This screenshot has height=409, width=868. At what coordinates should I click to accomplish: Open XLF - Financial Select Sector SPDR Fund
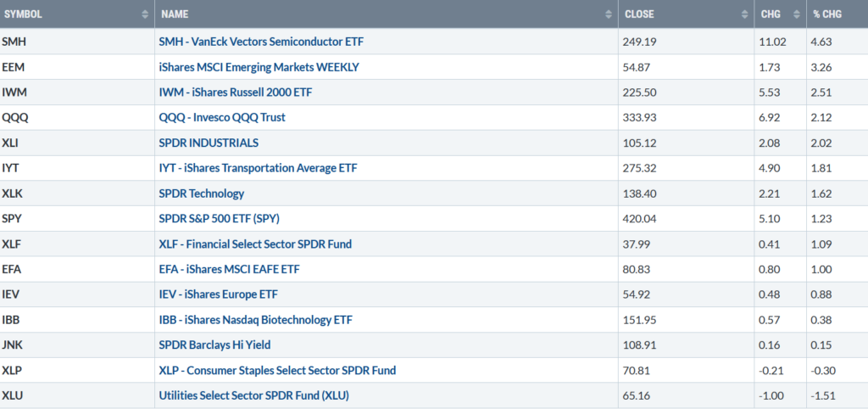255,244
